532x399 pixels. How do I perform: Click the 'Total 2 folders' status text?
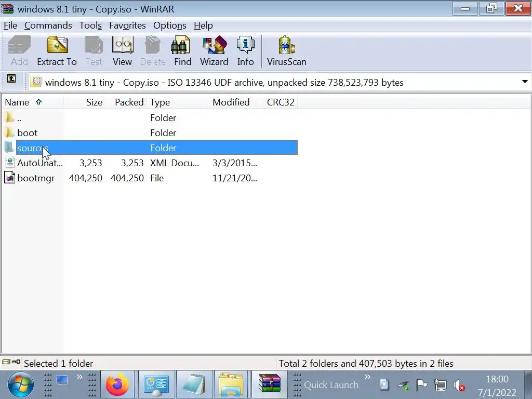pyautogui.click(x=366, y=363)
